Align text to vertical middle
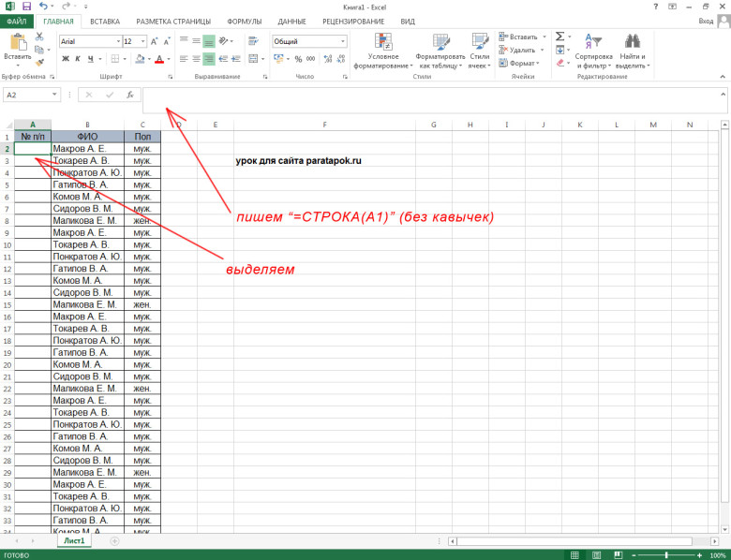Viewport: 731px width, 560px height. click(x=196, y=41)
